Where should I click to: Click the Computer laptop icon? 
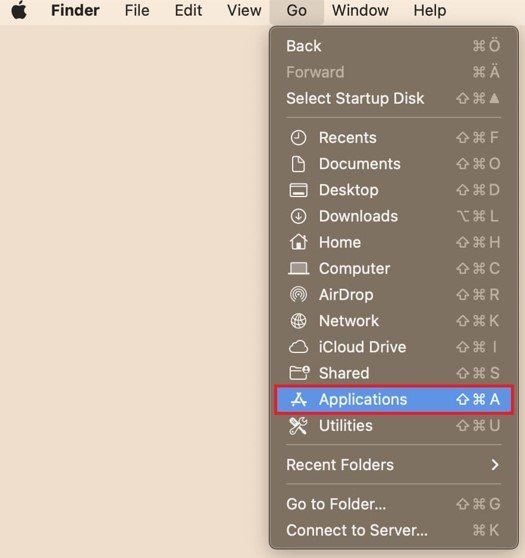pos(298,269)
